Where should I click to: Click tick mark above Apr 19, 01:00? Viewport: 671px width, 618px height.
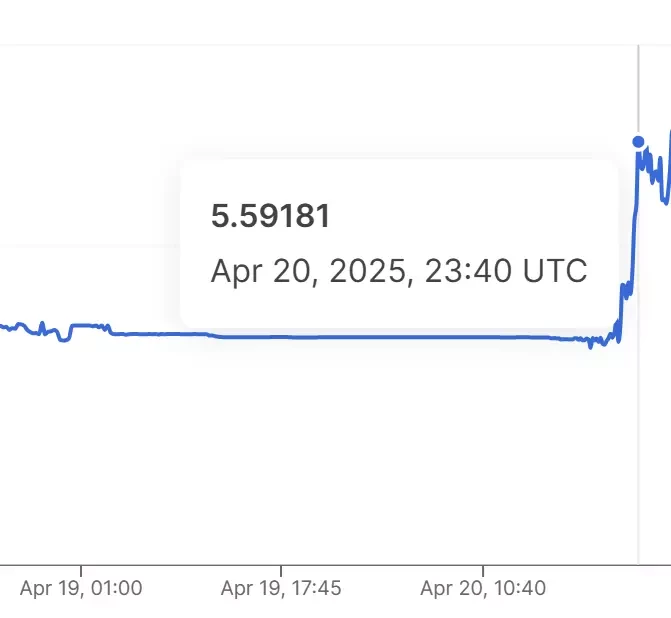[81, 571]
